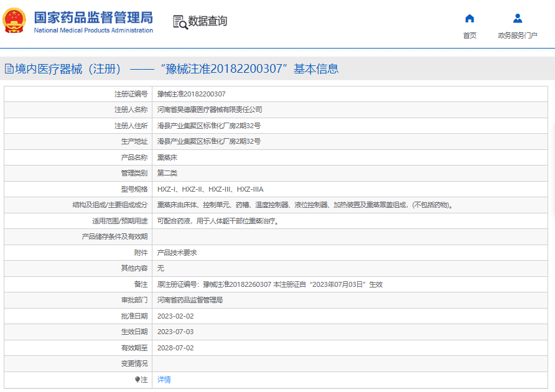
Task: Click the 数据查询 magnifier document icon
Action: 180,22
